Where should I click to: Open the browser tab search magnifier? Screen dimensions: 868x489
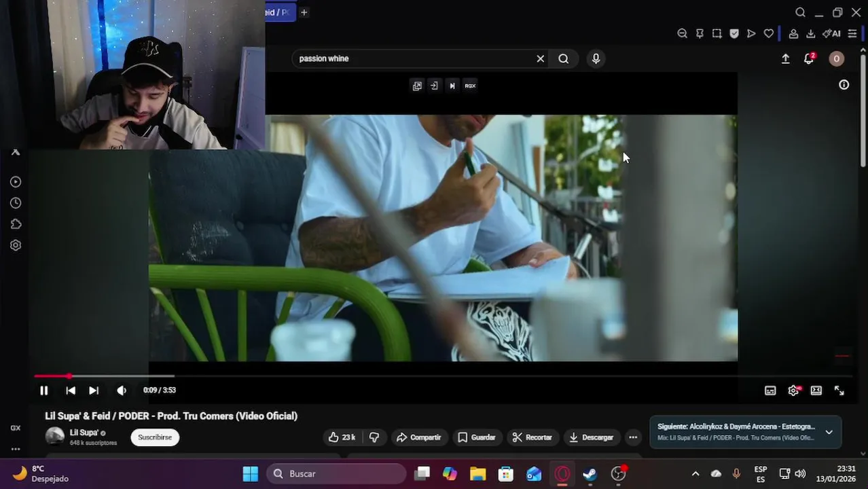point(801,12)
